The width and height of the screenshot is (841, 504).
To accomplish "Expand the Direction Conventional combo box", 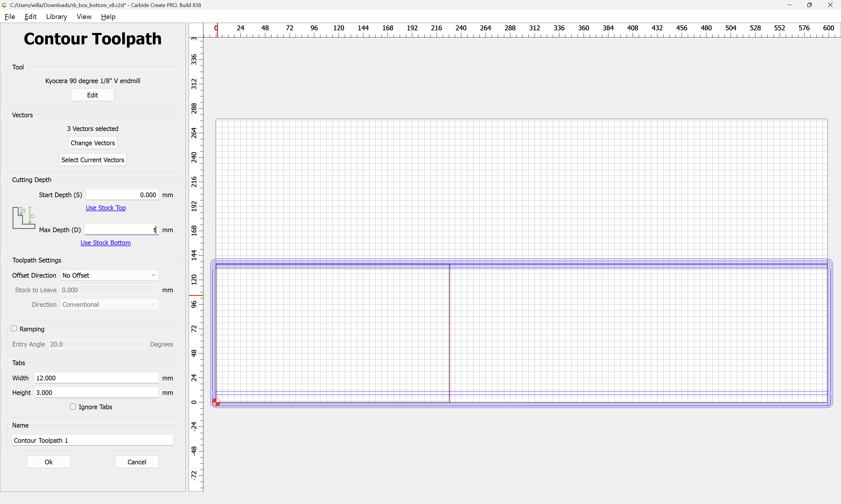I will tap(109, 304).
